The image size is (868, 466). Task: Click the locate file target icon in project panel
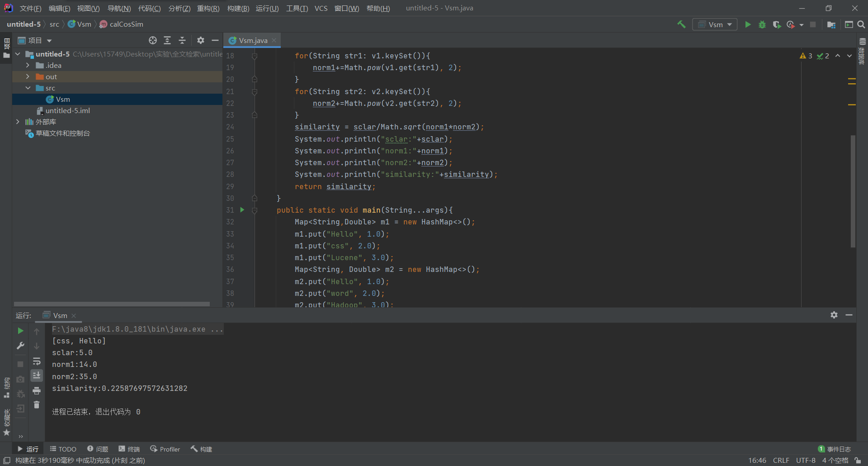coord(153,41)
